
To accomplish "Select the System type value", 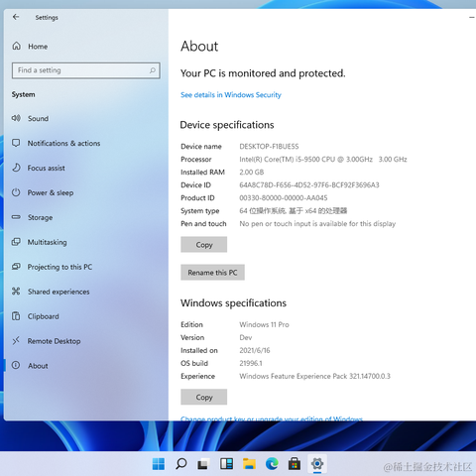I will [x=294, y=211].
